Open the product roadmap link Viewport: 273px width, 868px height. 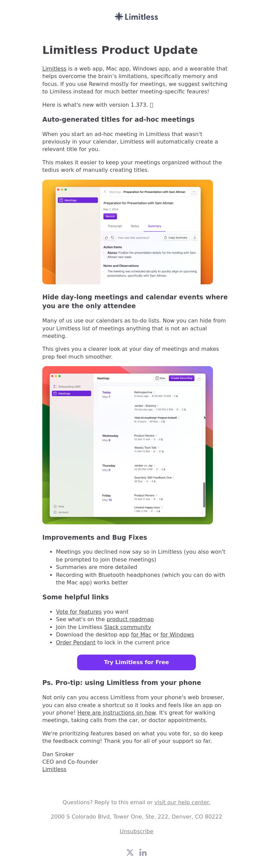pyautogui.click(x=130, y=619)
